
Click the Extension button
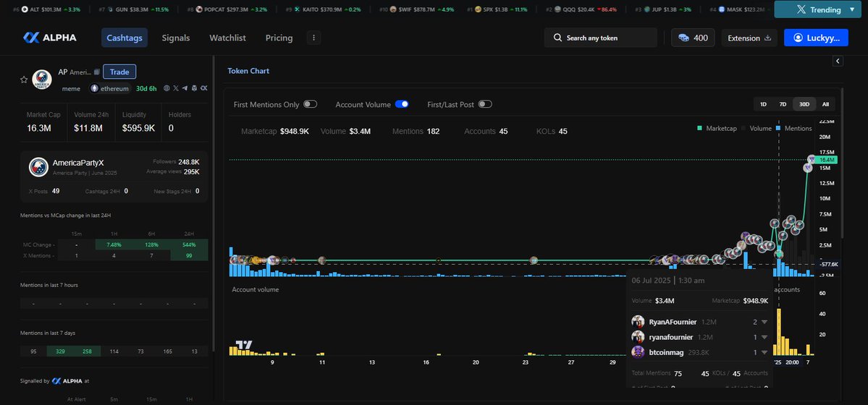(x=749, y=38)
